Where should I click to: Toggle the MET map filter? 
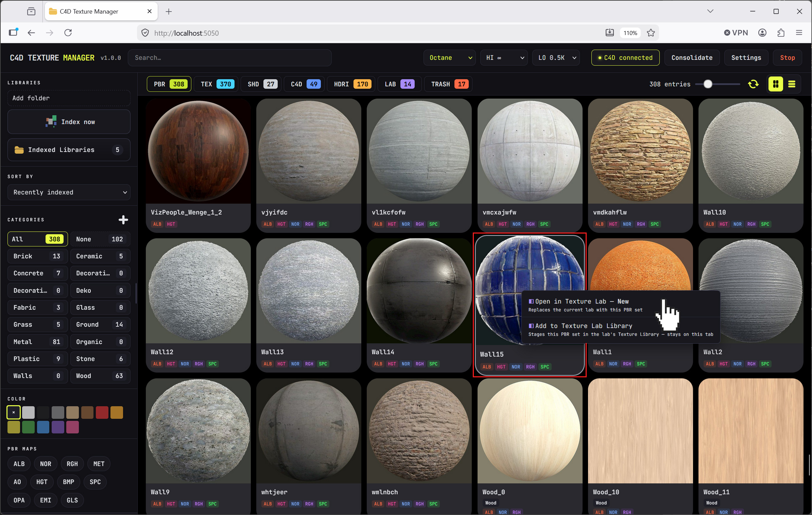[99, 464]
